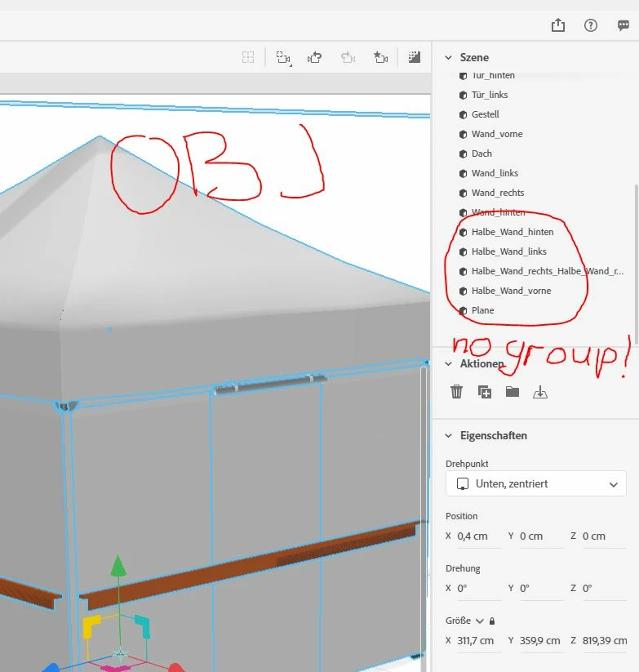Click the camera undo icon
This screenshot has height=672, width=639.
pyautogui.click(x=315, y=57)
